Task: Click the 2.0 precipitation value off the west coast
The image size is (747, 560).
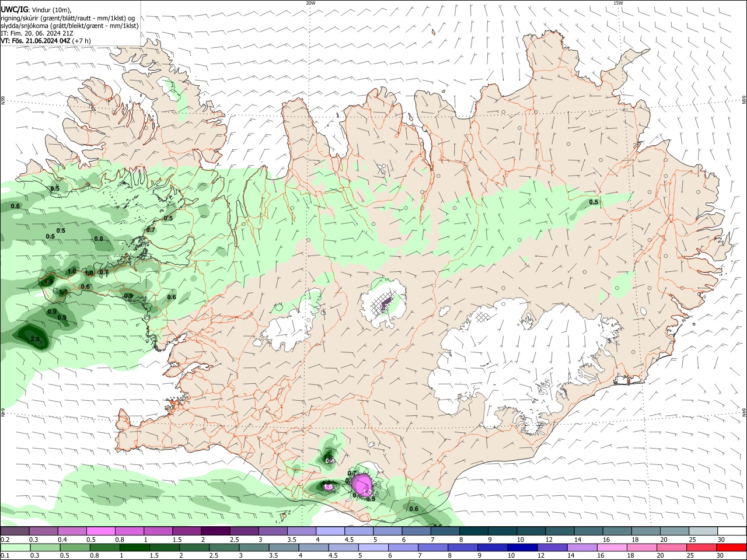Action: coord(34,339)
